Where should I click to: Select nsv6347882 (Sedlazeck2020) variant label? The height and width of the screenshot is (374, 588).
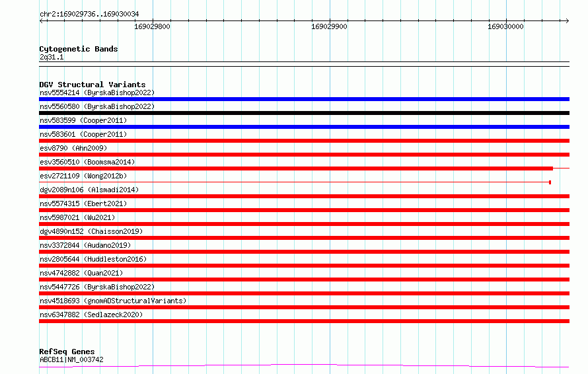(91, 315)
